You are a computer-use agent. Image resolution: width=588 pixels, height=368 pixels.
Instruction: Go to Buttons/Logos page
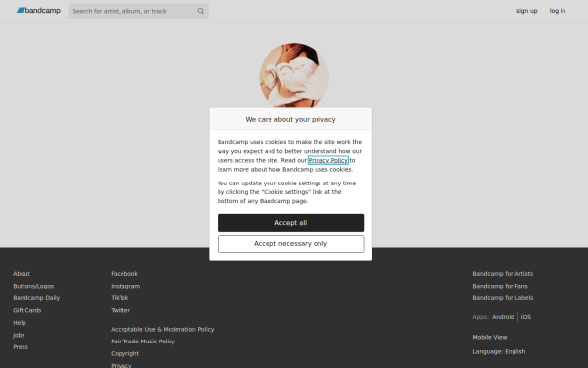point(33,286)
